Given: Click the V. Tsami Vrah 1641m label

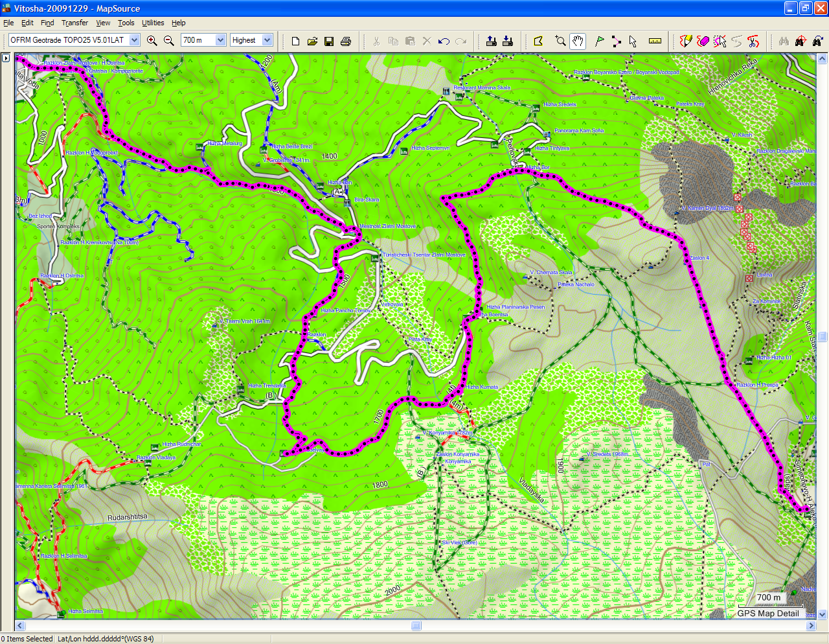Looking at the screenshot, I should pos(245,321).
